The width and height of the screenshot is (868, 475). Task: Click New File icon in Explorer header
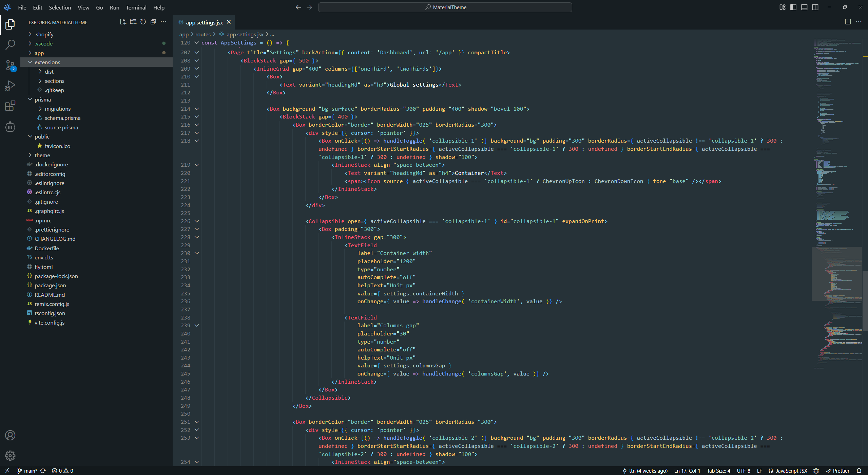click(x=123, y=22)
